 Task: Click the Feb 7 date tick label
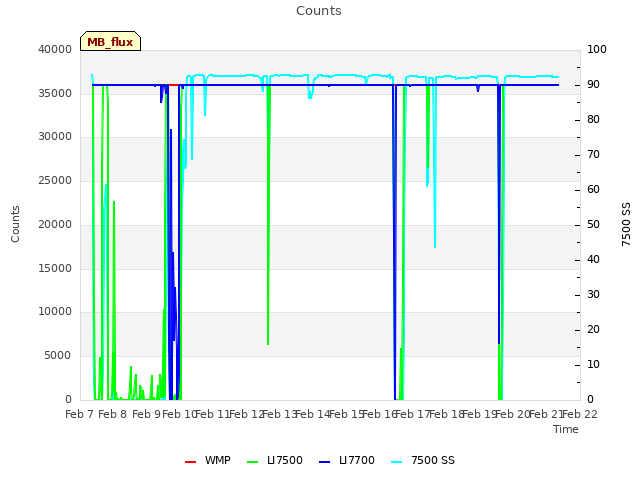pyautogui.click(x=80, y=415)
